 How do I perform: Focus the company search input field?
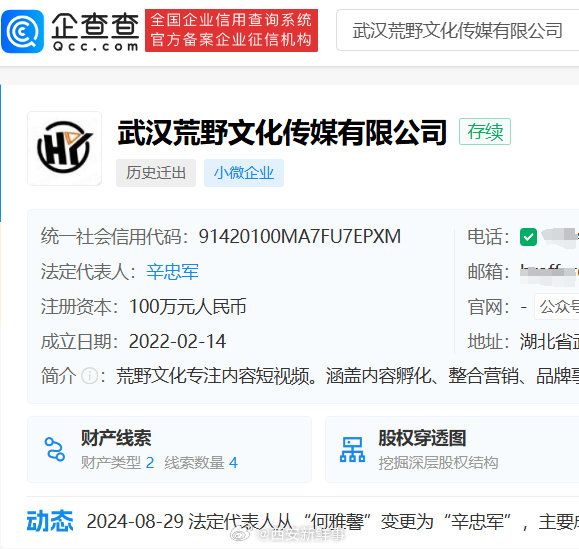458,30
